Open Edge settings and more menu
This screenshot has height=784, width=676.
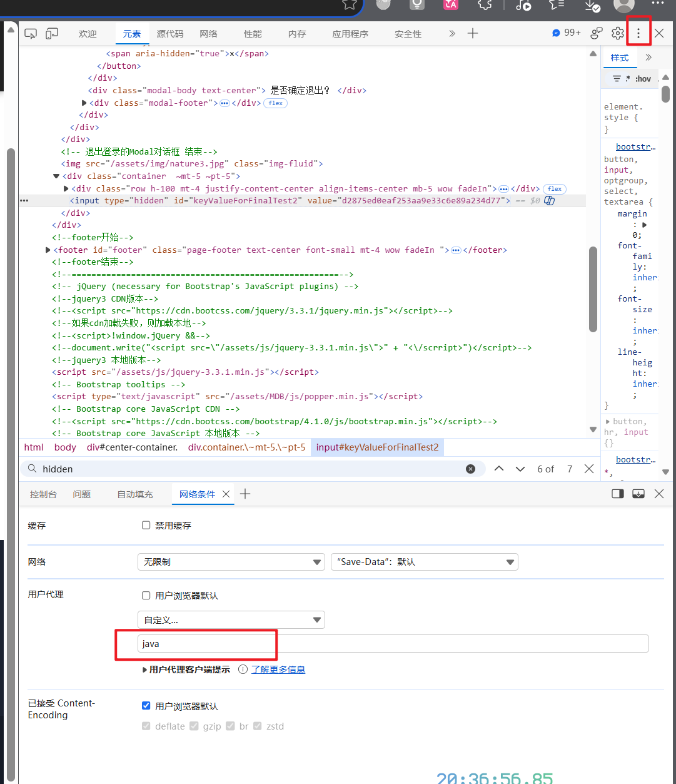657,4
